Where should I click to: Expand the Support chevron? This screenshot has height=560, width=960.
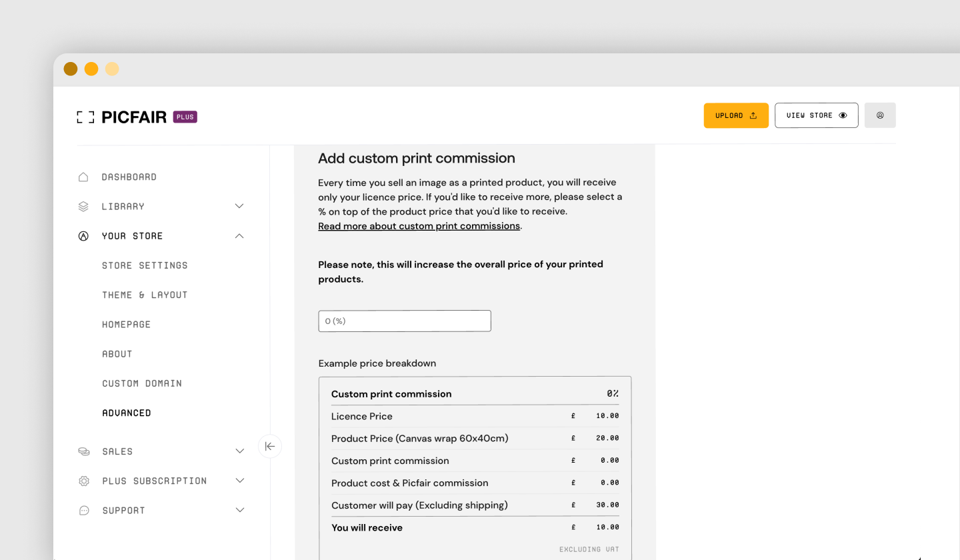240,511
